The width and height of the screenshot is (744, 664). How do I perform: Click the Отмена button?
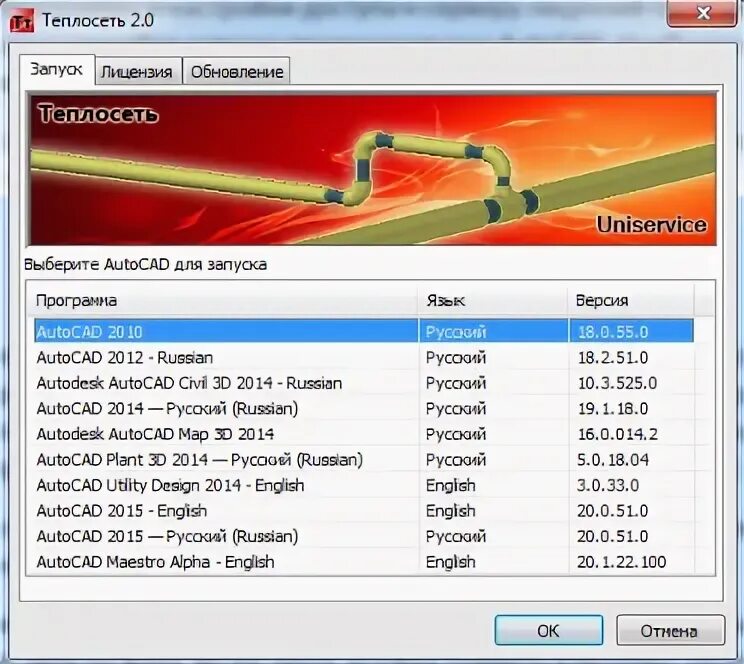coord(670,630)
